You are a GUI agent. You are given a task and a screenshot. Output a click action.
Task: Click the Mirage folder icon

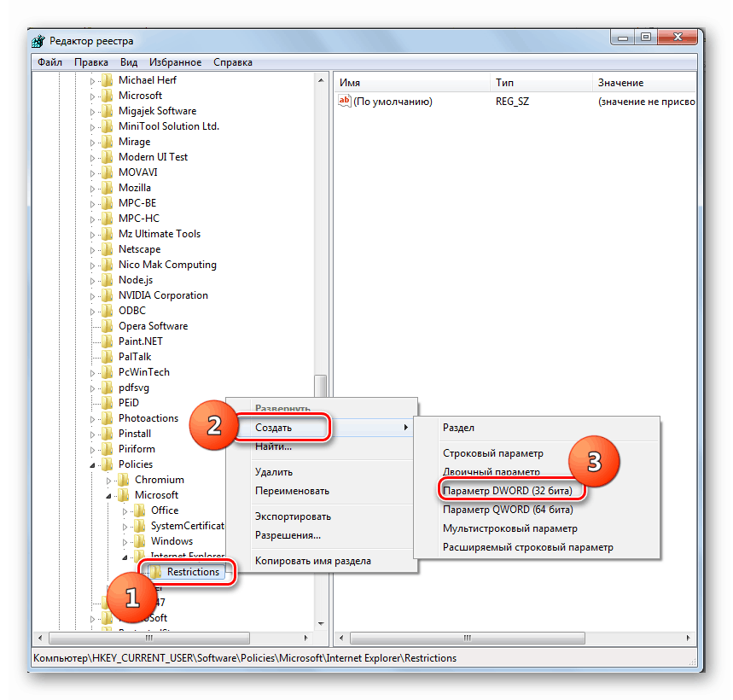(108, 142)
